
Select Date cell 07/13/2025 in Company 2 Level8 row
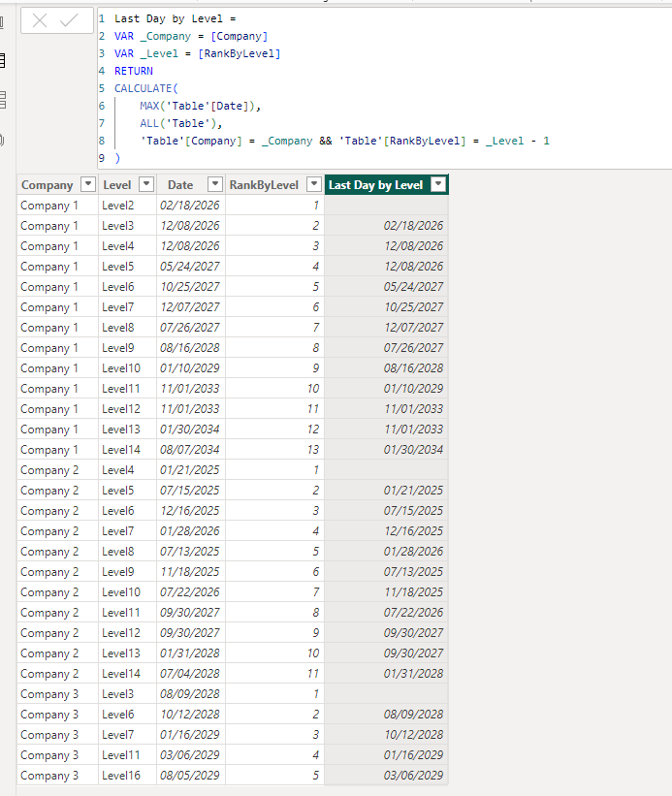tap(191, 552)
